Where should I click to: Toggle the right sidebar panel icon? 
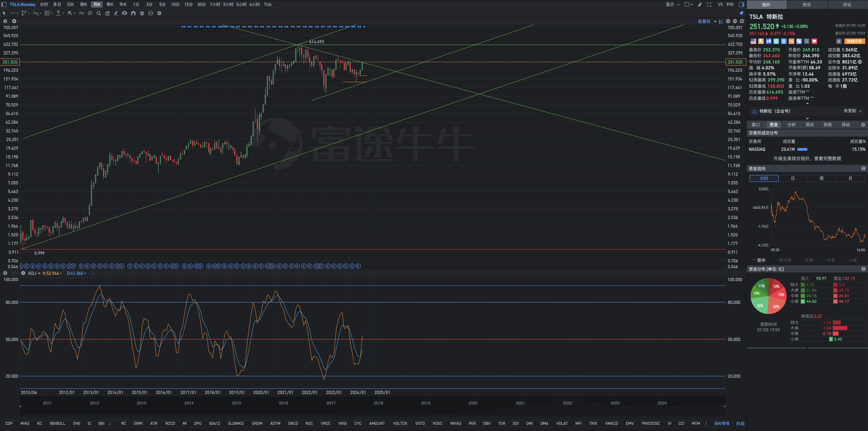(741, 4)
